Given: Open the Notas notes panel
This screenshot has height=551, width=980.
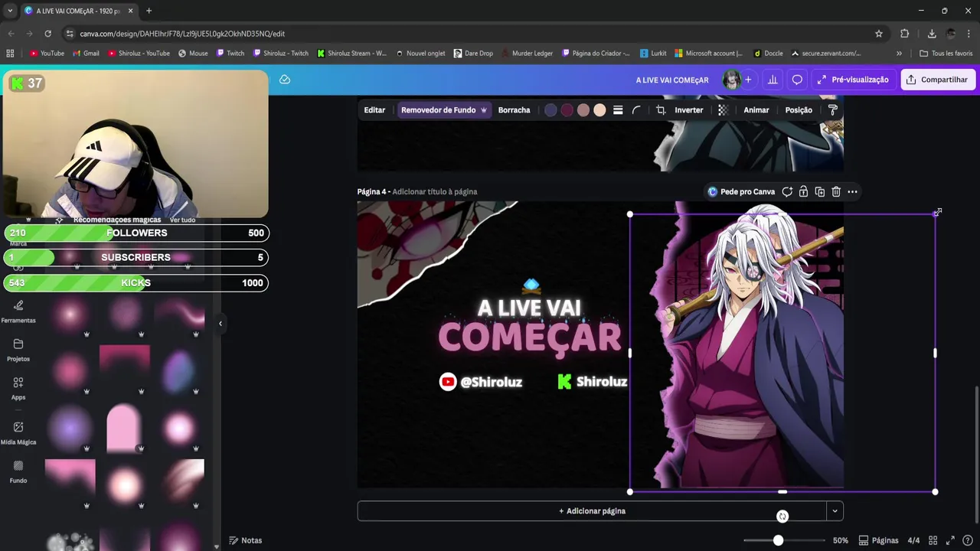Looking at the screenshot, I should [x=246, y=540].
